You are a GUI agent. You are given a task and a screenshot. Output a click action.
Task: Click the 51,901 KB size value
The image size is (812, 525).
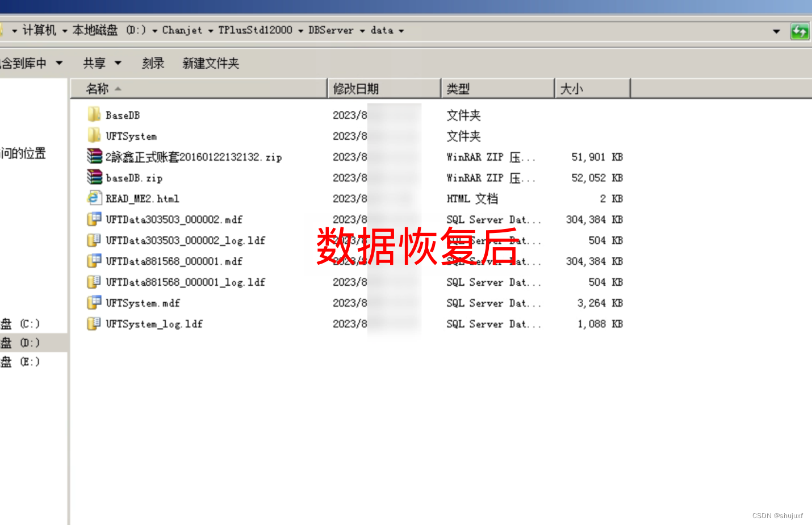click(x=597, y=157)
